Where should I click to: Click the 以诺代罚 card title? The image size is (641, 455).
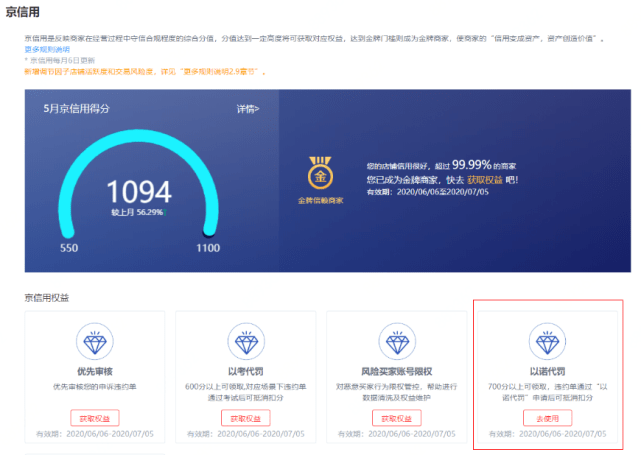[x=547, y=371]
